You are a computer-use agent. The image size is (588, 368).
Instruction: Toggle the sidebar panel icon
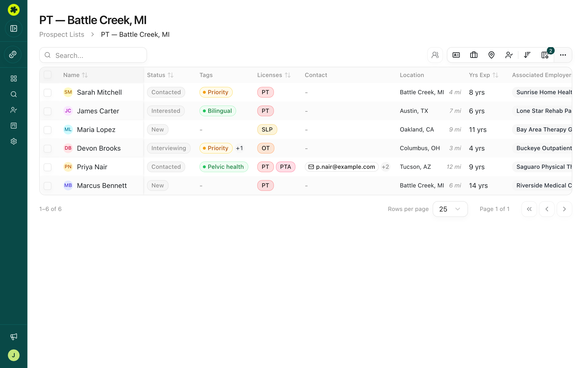click(x=14, y=28)
